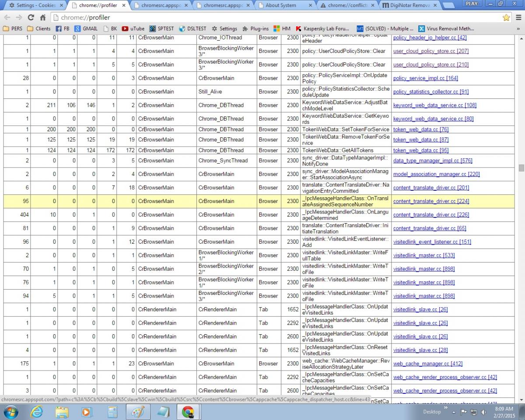Go to the home page icon
The image size is (525, 420).
point(43,17)
